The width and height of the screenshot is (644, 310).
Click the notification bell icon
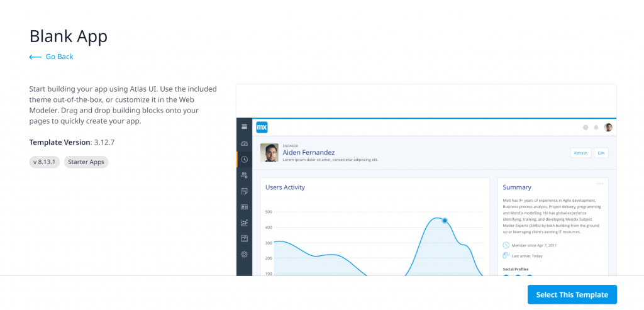point(596,128)
